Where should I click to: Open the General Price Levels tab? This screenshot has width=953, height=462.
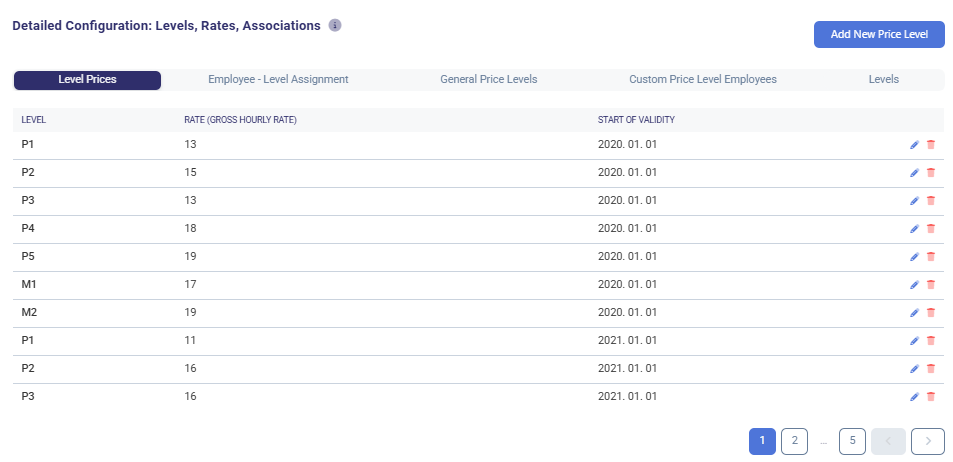click(x=488, y=80)
